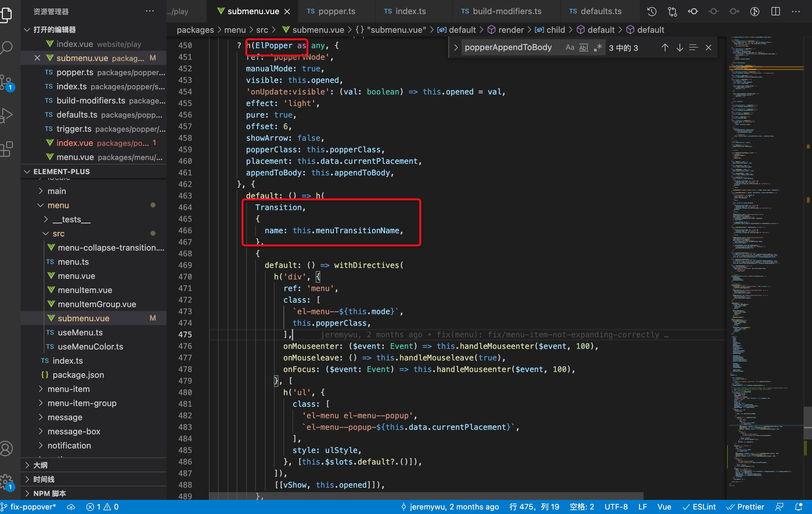Open explorer panel more actions ellipsis

pyautogui.click(x=150, y=12)
